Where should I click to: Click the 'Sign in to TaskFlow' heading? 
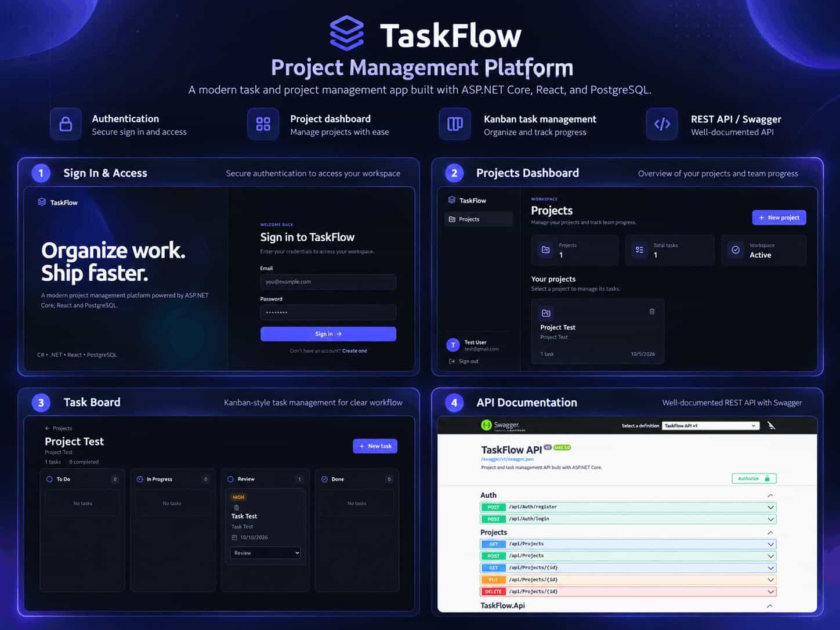point(307,237)
